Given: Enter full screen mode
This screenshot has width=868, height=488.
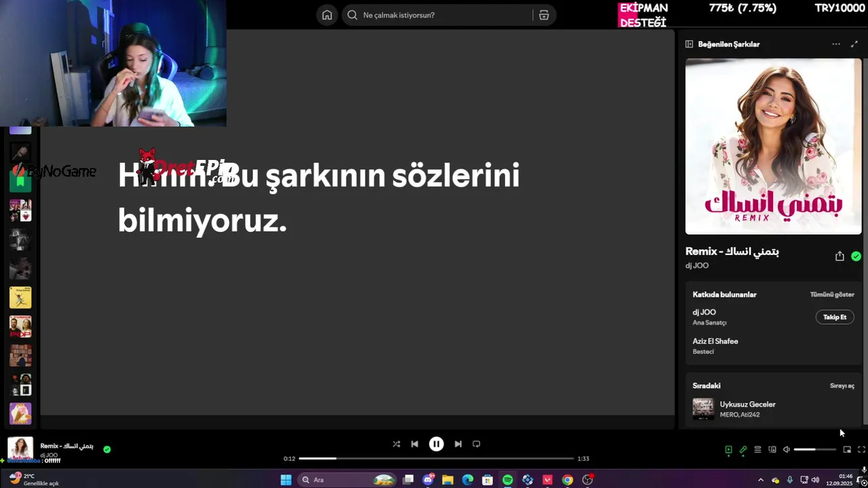Looking at the screenshot, I should click(861, 449).
